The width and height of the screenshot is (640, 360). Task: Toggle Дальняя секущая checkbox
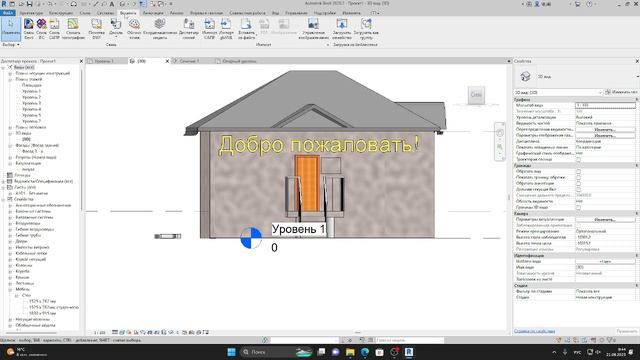(x=578, y=189)
